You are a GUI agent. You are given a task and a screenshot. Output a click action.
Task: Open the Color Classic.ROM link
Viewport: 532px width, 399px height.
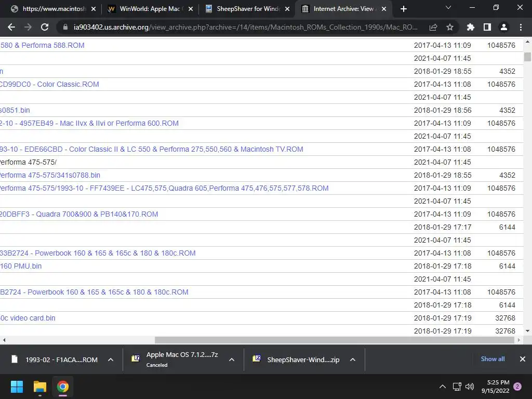pyautogui.click(x=49, y=84)
